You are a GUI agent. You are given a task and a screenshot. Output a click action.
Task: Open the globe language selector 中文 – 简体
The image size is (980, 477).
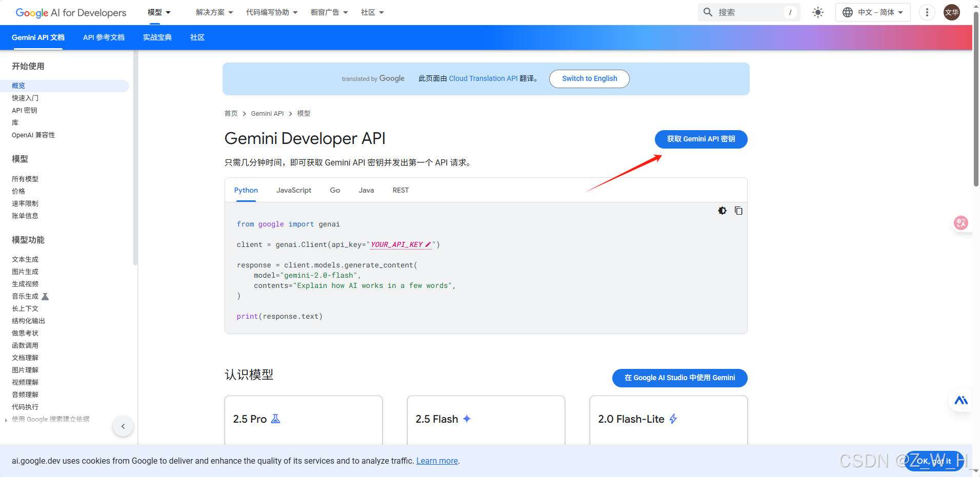(873, 12)
